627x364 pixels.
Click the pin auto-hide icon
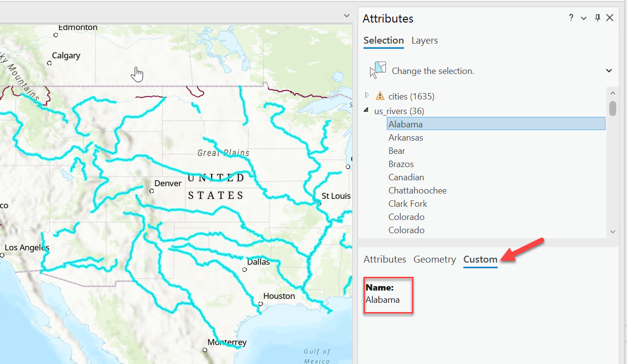coord(597,18)
